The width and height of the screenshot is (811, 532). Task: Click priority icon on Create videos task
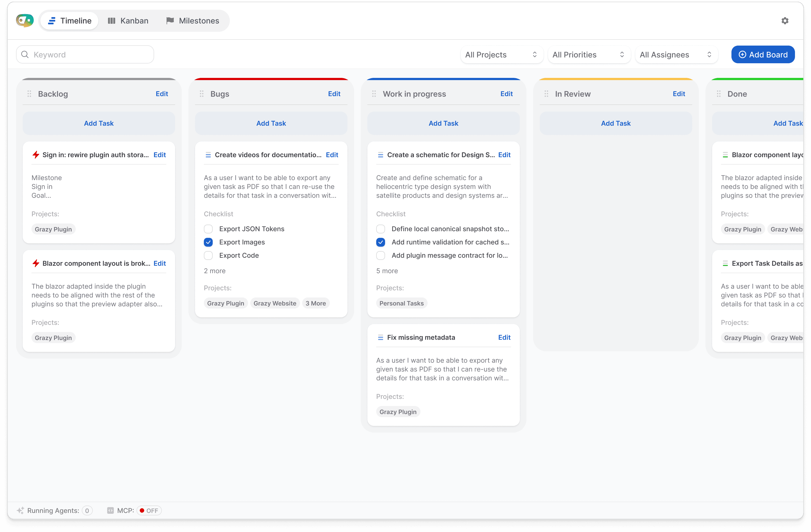coord(208,155)
